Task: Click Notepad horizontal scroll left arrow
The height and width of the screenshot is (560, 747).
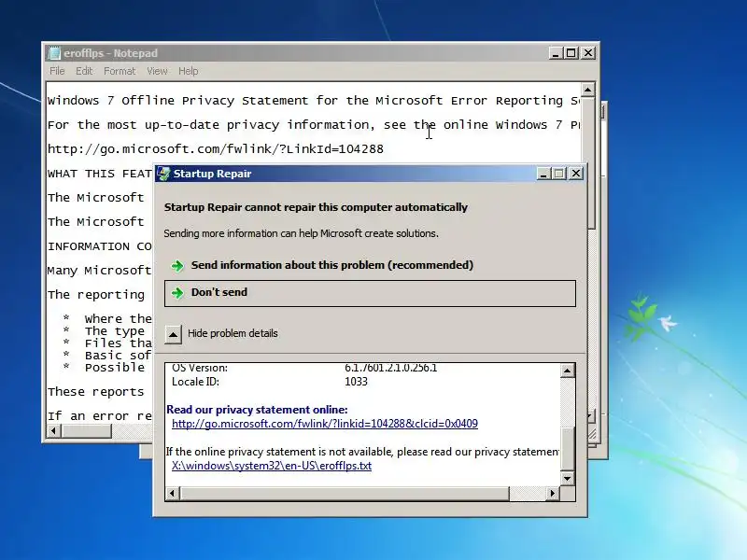Action: [x=53, y=431]
